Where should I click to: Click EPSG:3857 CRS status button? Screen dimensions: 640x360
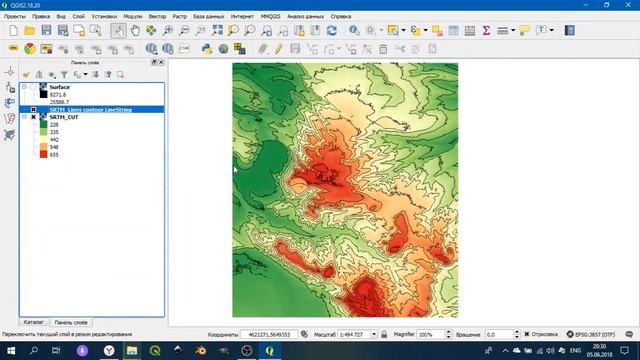point(591,334)
